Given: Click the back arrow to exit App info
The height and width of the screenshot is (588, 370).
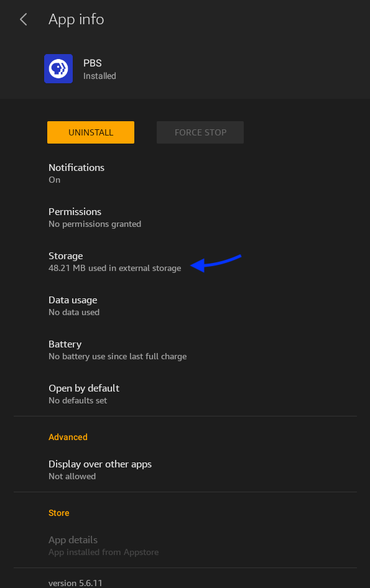Looking at the screenshot, I should (x=23, y=19).
